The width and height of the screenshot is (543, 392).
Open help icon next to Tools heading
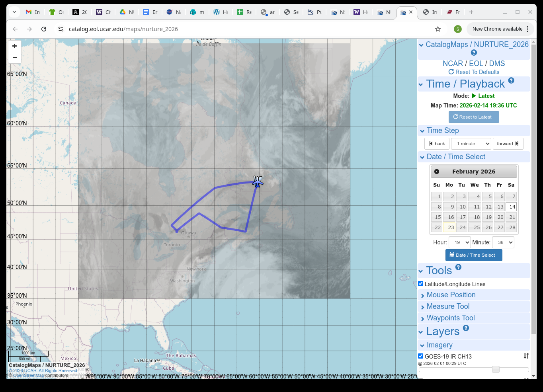458,267
